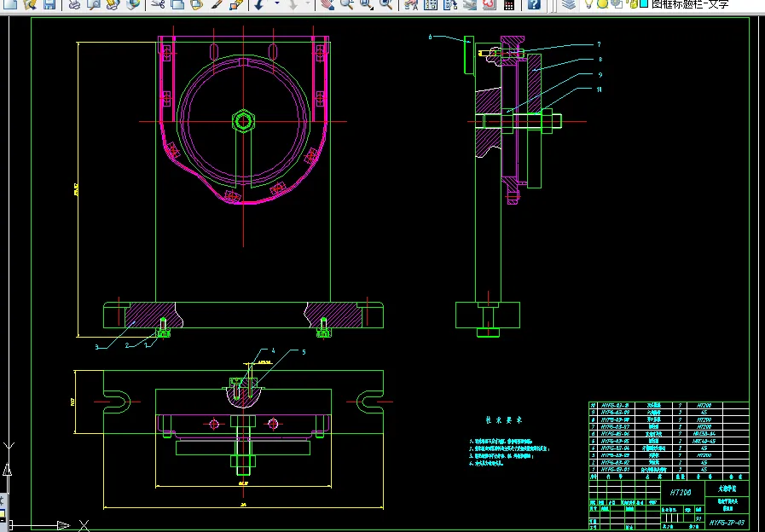Click the New drawing icon
Screen dimensions: 765x532
[x=9, y=4]
